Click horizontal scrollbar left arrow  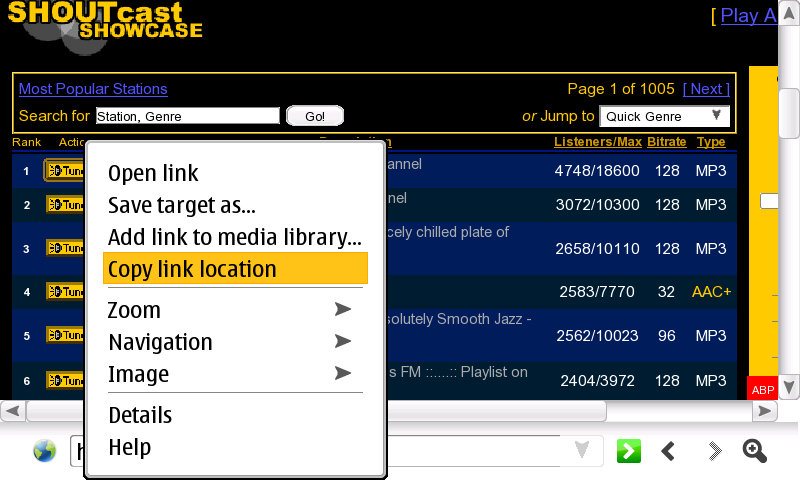pyautogui.click(x=13, y=411)
